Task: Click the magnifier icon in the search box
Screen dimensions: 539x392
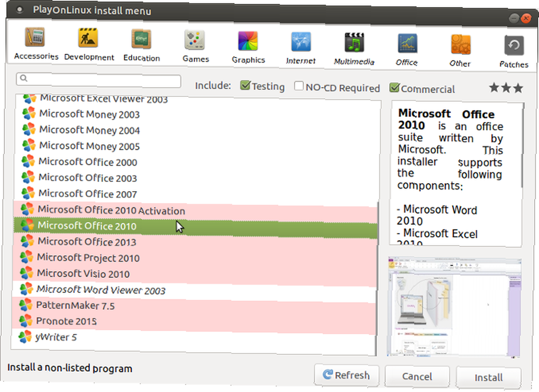Action: click(x=24, y=78)
